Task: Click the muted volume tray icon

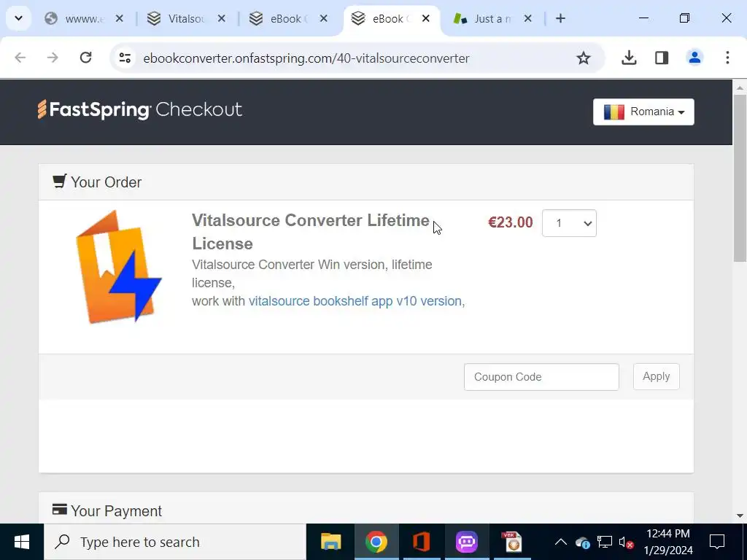Action: pos(626,542)
